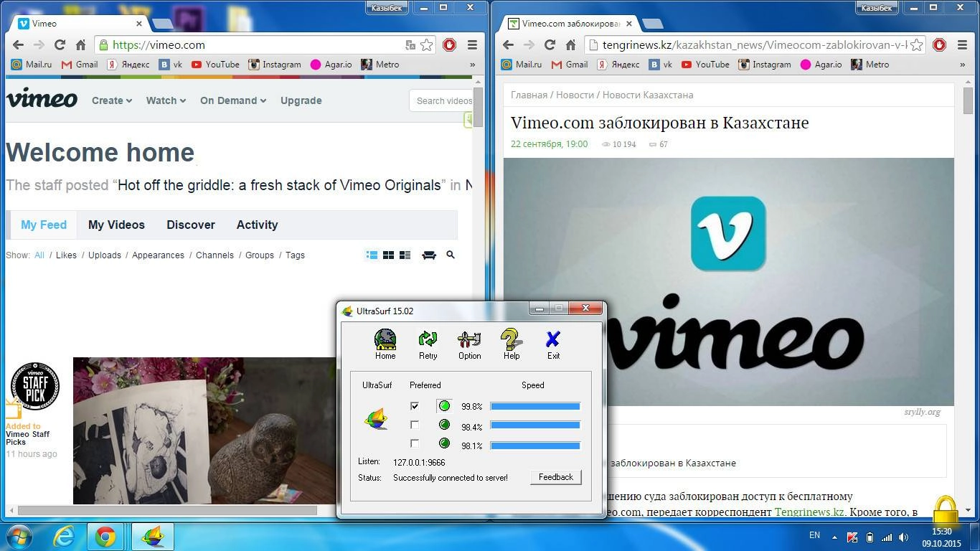Click the 98.4% speed bar
This screenshot has width=980, height=551.
pos(535,425)
